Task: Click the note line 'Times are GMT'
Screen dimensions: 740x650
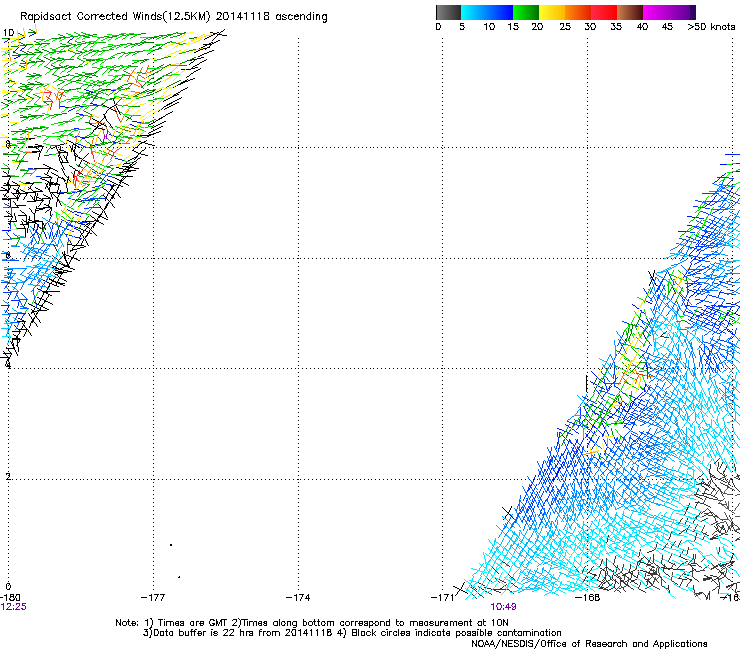Action: pyautogui.click(x=193, y=623)
